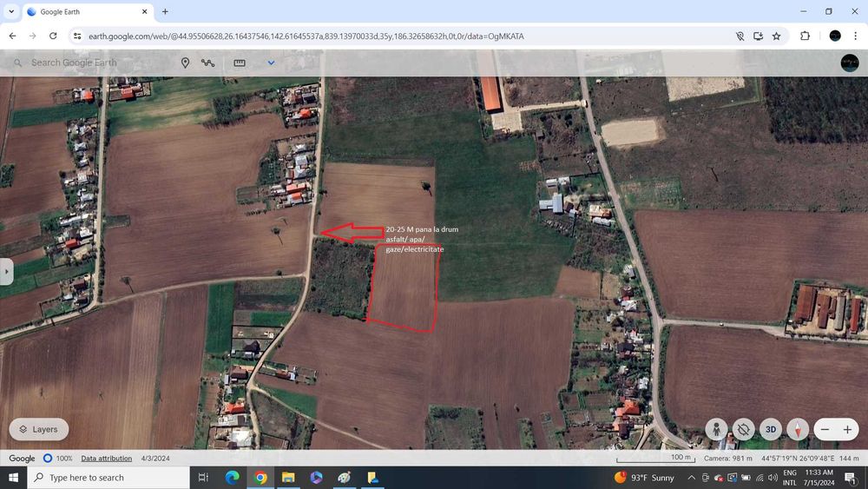The width and height of the screenshot is (868, 489).
Task: Open the Extensions puzzle icon
Action: point(805,36)
